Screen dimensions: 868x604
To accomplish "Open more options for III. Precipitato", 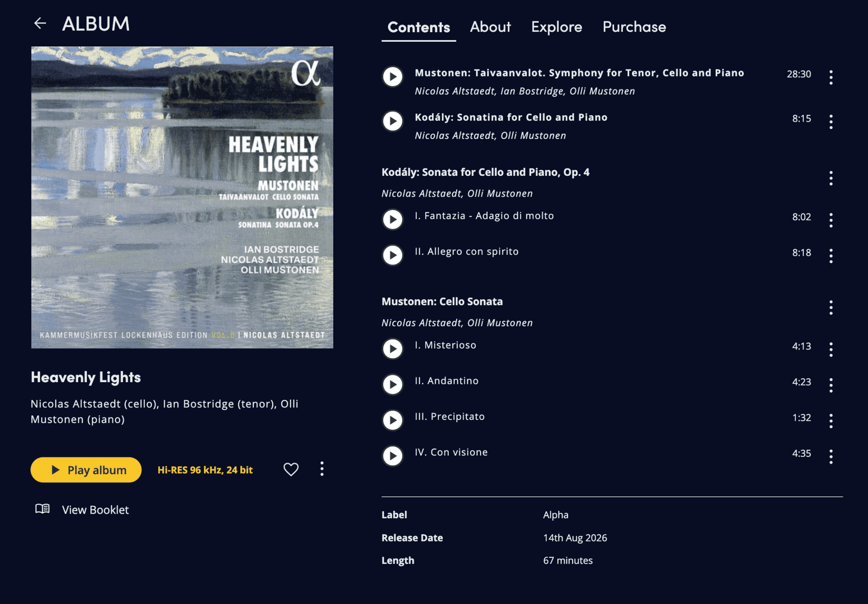I will pos(831,421).
